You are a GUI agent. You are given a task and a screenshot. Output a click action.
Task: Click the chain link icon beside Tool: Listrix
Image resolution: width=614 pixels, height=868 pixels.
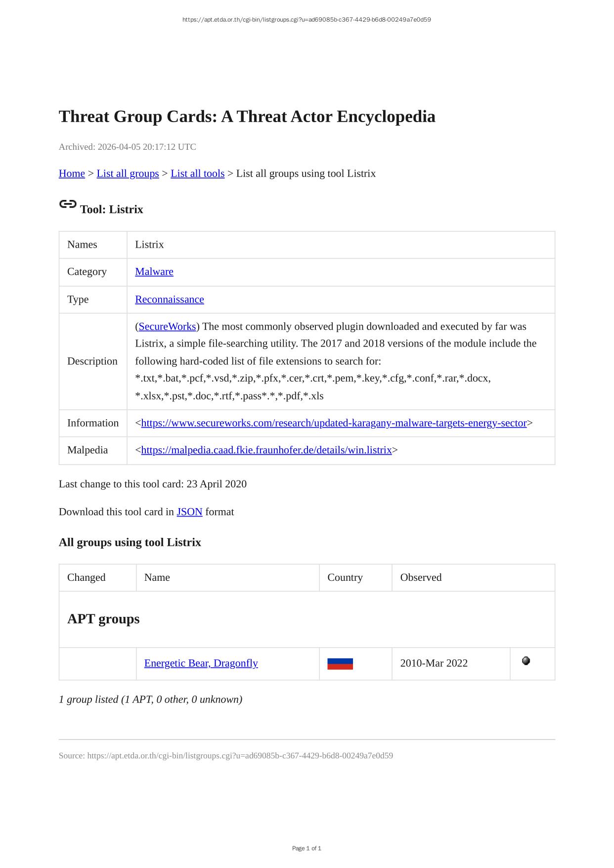click(68, 204)
